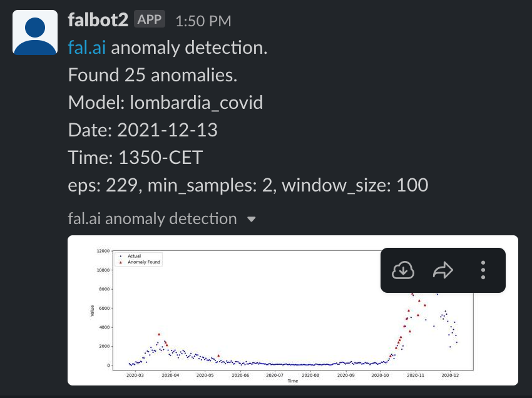Image resolution: width=532 pixels, height=398 pixels.
Task: Click the 'Date: 2021-12-13' line
Action: [x=143, y=130]
